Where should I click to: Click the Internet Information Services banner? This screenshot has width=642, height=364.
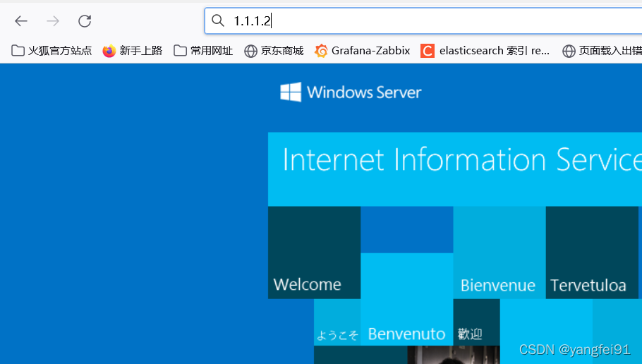(x=455, y=169)
